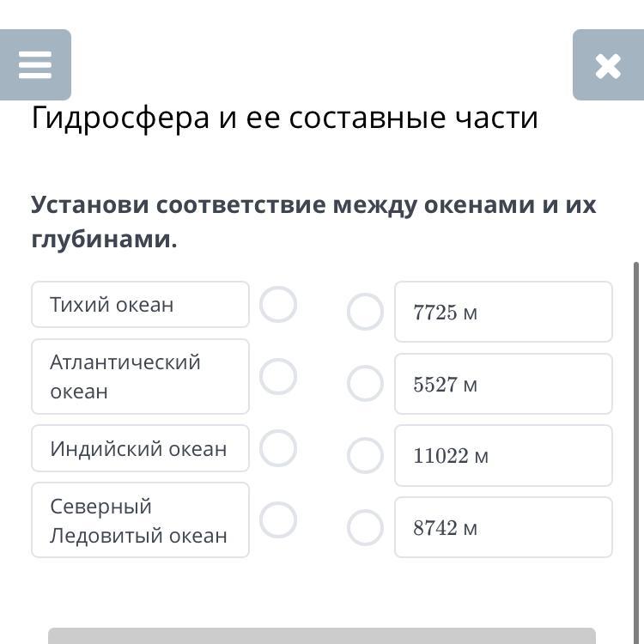Select the radio button beside 5527 м
Viewport: 644px width, 644px height.
pos(365,384)
